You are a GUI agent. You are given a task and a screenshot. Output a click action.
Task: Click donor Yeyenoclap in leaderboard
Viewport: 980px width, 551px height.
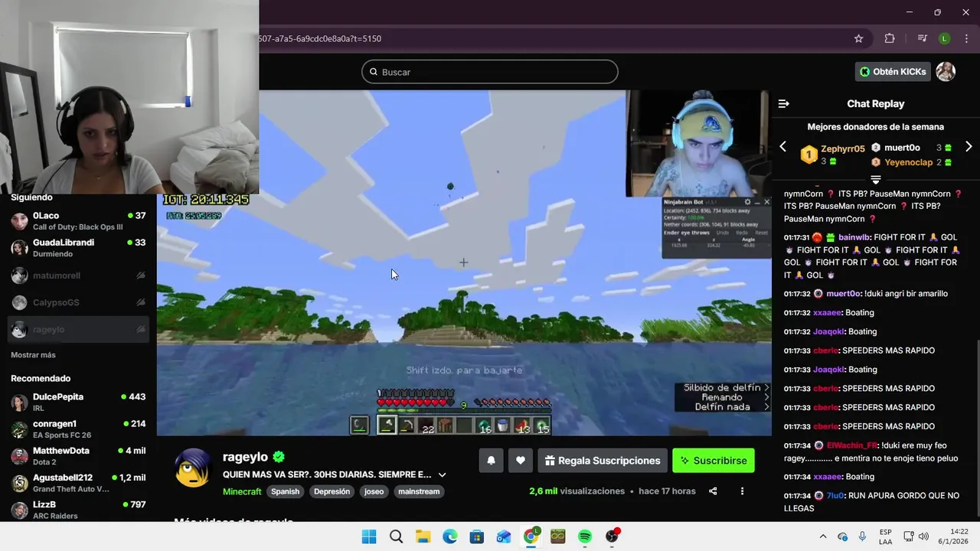pos(908,162)
